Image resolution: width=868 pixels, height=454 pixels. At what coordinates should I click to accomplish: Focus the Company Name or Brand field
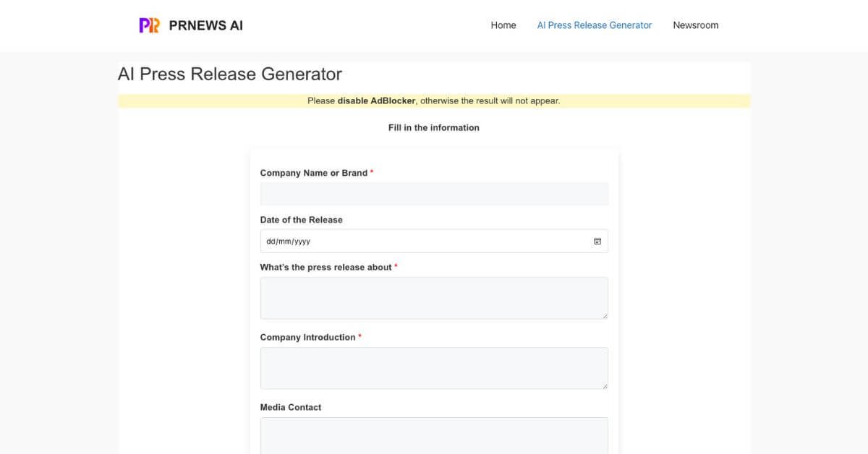coord(434,194)
